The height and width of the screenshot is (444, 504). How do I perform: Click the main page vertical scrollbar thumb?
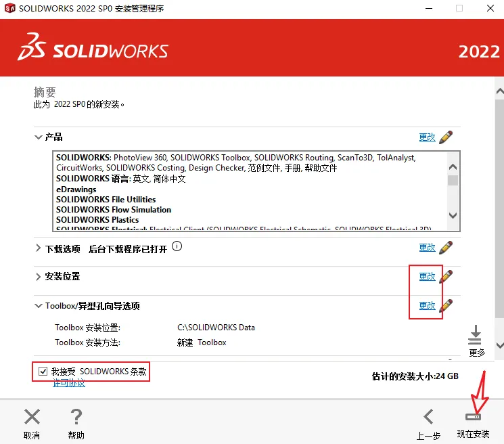point(499,209)
